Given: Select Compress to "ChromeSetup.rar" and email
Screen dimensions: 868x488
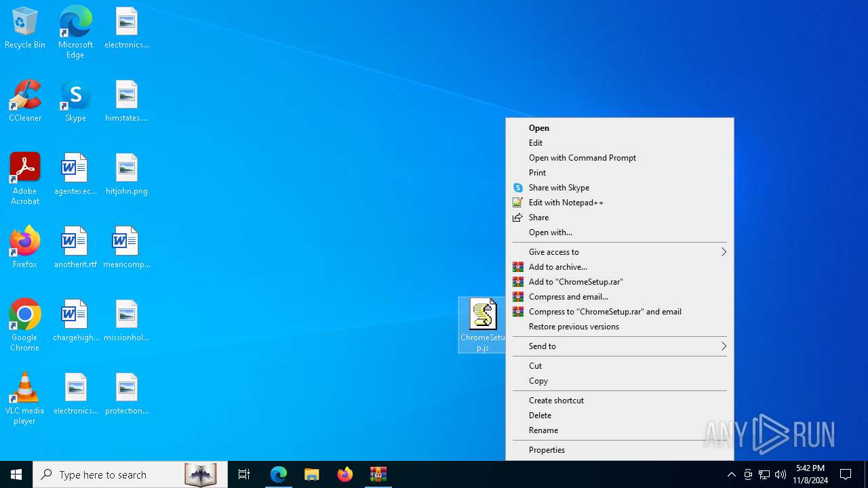Looking at the screenshot, I should pyautogui.click(x=620, y=312).
